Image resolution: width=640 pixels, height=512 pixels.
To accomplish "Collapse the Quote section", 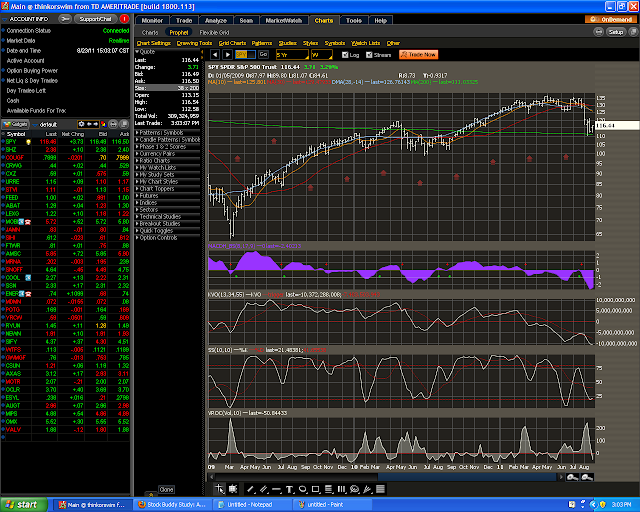I will click(x=137, y=52).
